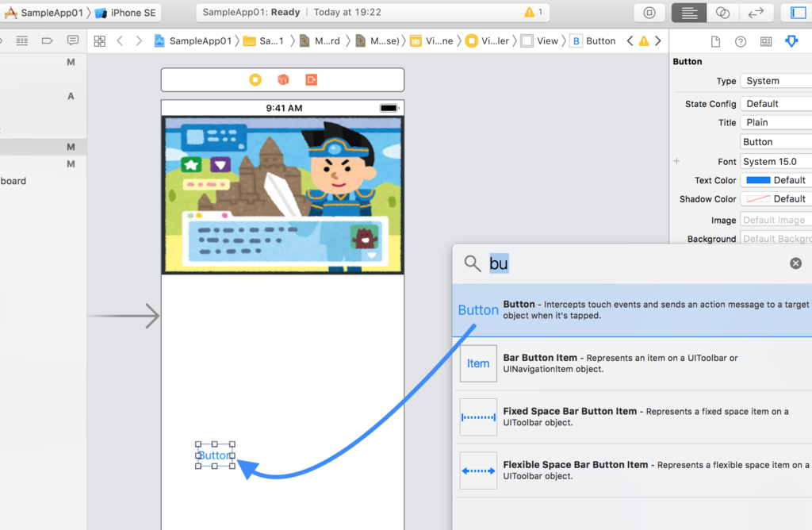812x530 pixels.
Task: Select the navigator row marked A
Action: (44, 96)
